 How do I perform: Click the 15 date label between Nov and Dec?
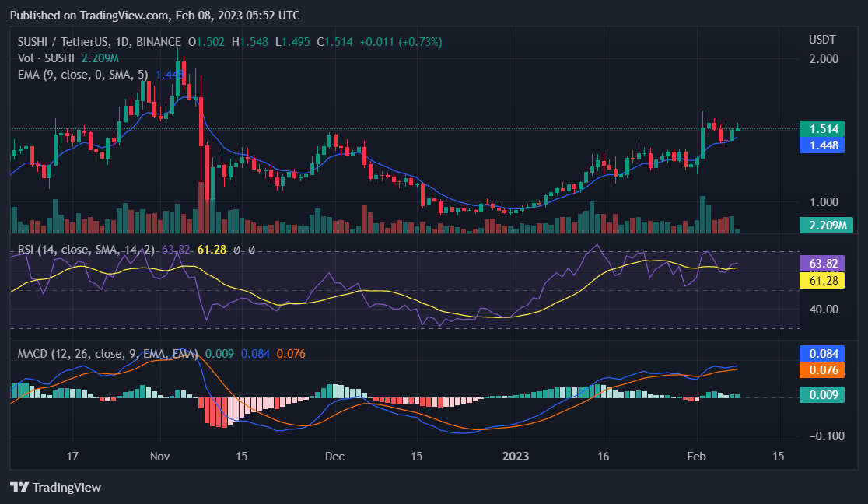[241, 457]
